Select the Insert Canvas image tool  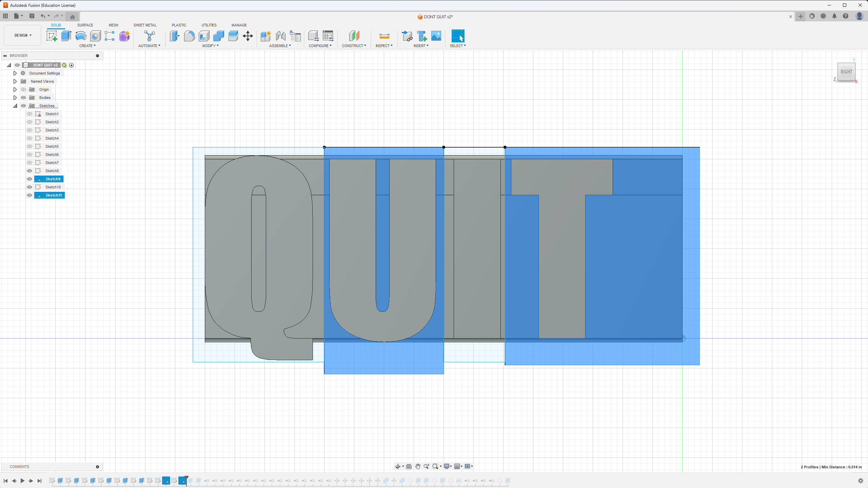tap(436, 36)
